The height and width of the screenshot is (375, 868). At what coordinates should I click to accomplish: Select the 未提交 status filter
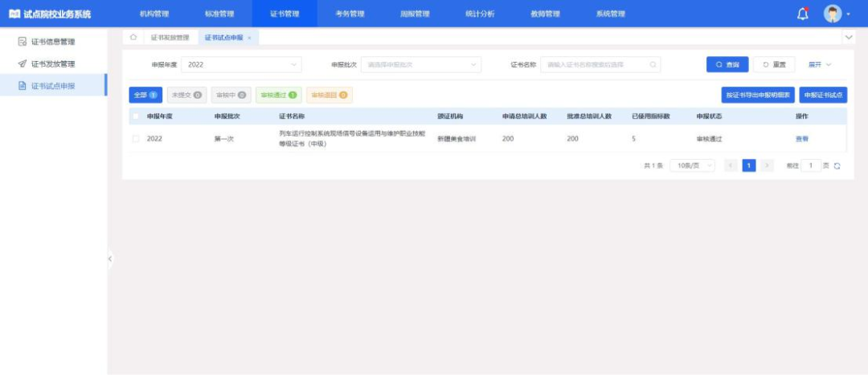click(x=186, y=95)
